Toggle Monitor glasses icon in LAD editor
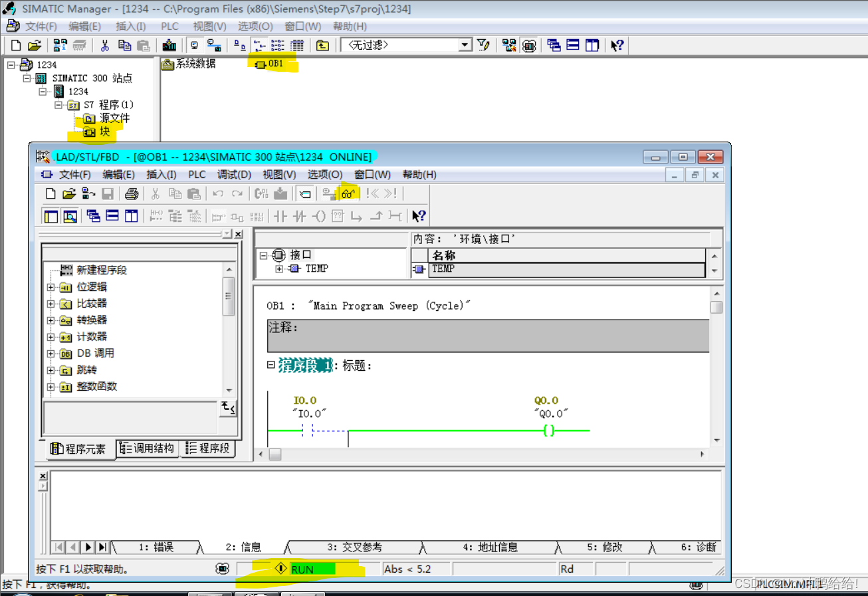The image size is (868, 596). [x=349, y=193]
